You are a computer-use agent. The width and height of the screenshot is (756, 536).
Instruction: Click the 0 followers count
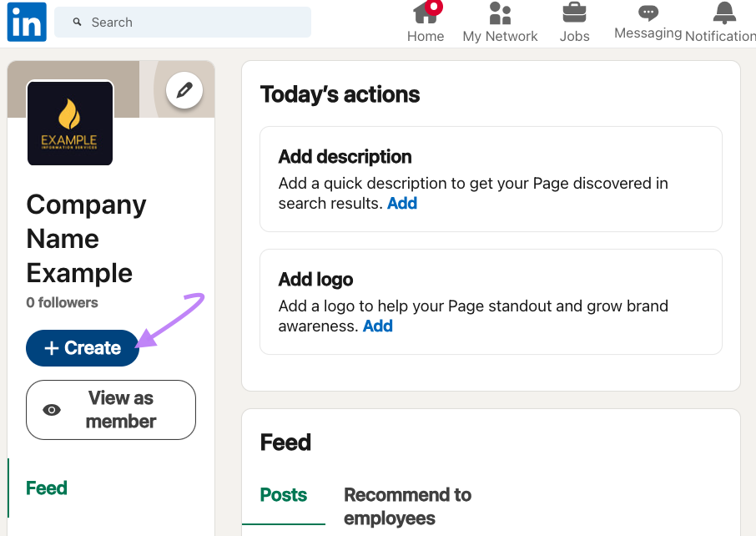[62, 302]
